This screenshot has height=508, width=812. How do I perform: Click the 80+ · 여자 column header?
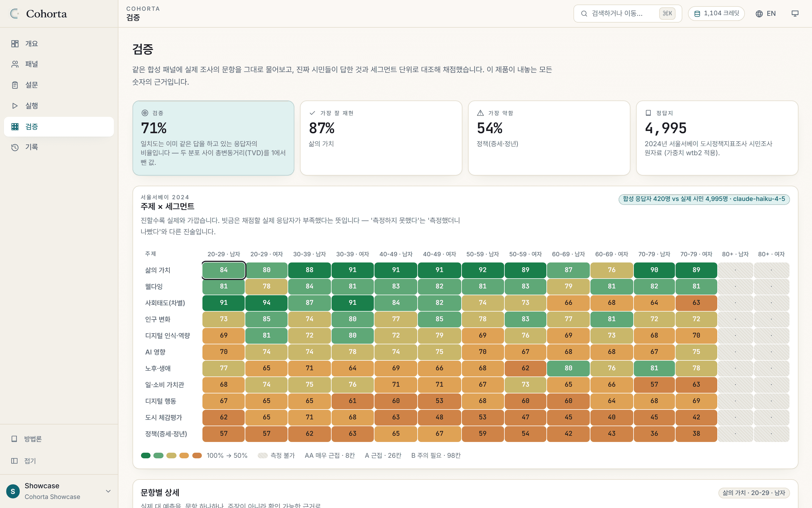(771, 254)
